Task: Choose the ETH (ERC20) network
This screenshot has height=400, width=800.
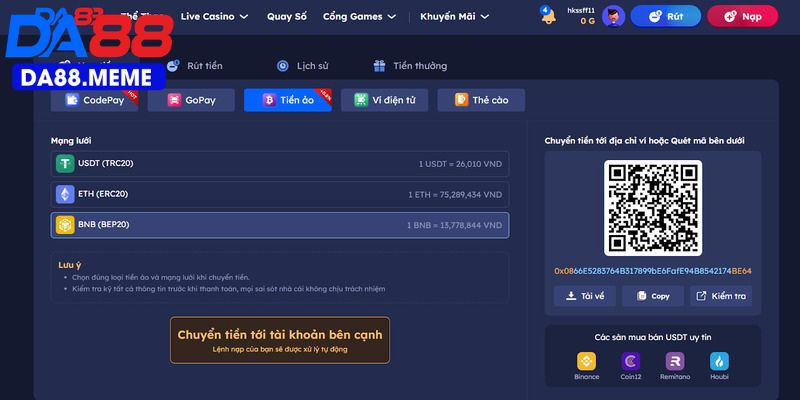Action: [280, 194]
